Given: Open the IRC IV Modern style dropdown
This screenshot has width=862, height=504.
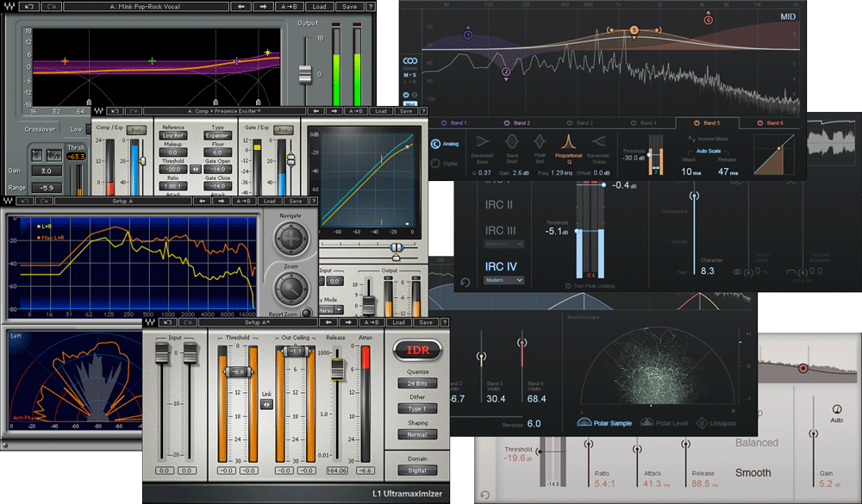Looking at the screenshot, I should (503, 280).
